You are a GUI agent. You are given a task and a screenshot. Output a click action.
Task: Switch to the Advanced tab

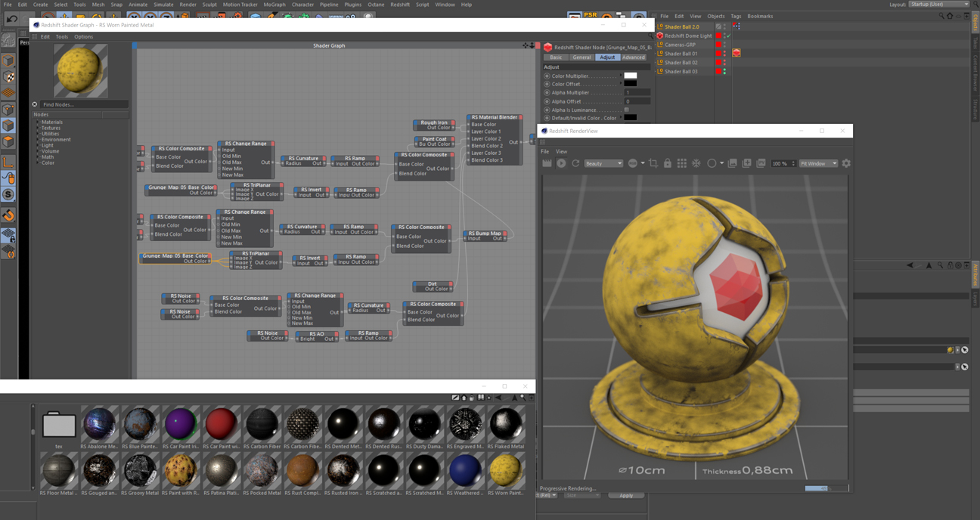coord(634,57)
